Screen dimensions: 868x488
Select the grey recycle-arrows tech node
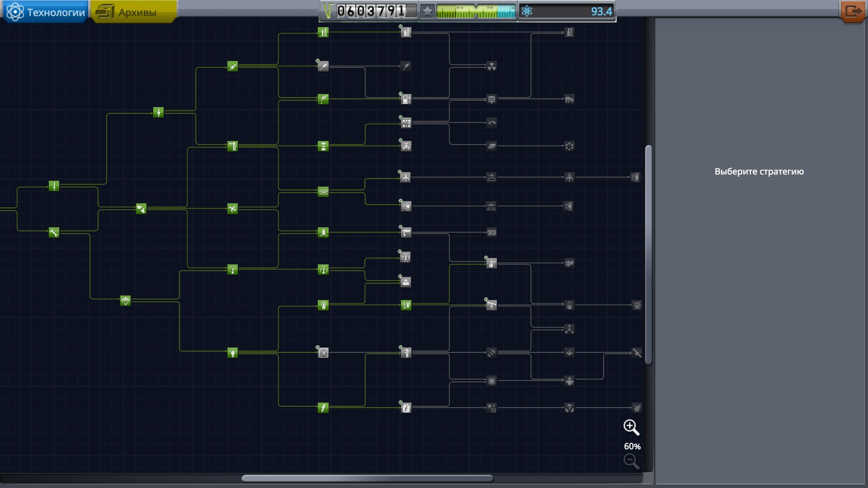[569, 408]
